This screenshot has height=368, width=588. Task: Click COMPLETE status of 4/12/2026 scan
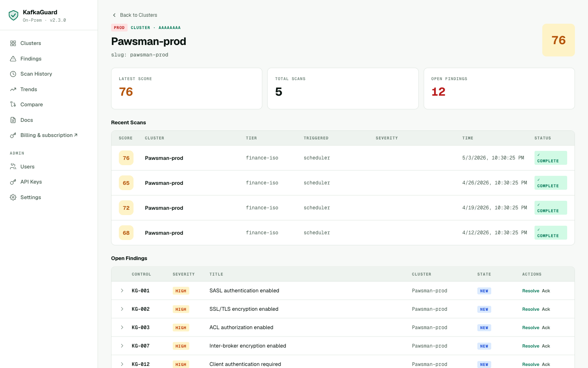(x=550, y=233)
